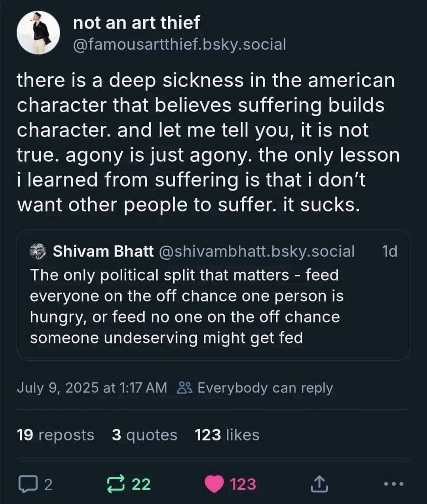Click the @shivambhatt.bsky.social handle

coord(256,251)
